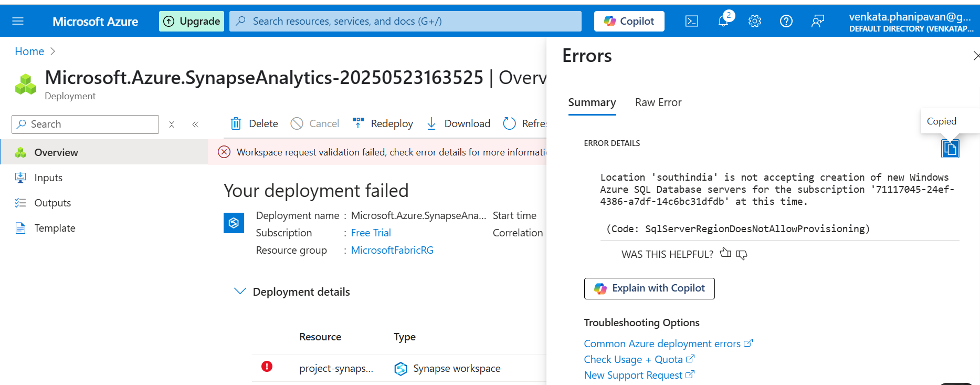Close the Errors panel
Screen dimensions: 980x385
(976, 56)
